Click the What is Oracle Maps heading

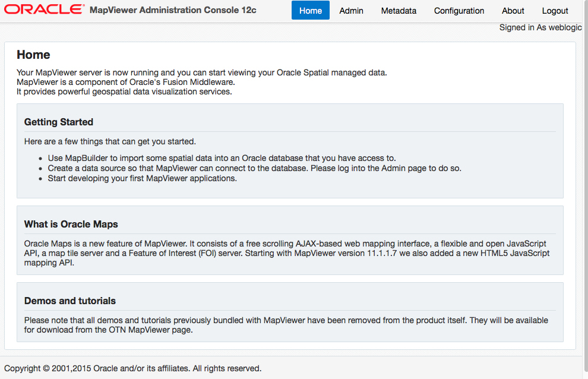[x=71, y=224]
